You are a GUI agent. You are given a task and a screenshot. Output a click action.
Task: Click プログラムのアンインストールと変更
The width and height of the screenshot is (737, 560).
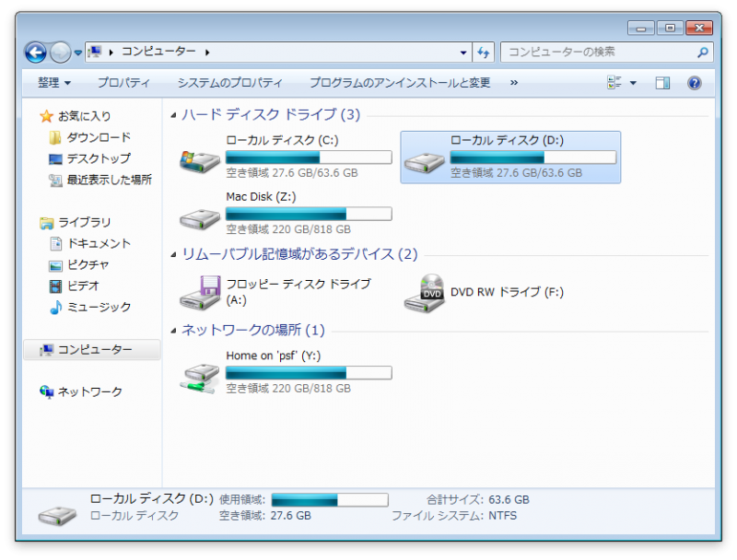point(400,83)
